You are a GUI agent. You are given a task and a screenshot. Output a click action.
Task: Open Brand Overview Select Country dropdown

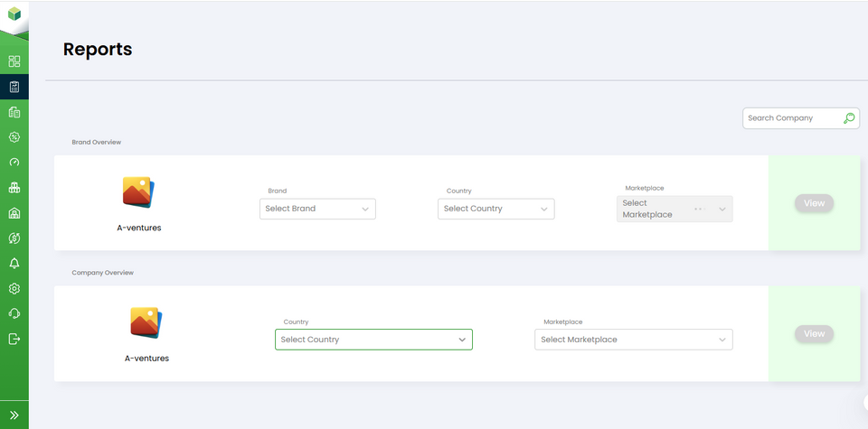495,209
